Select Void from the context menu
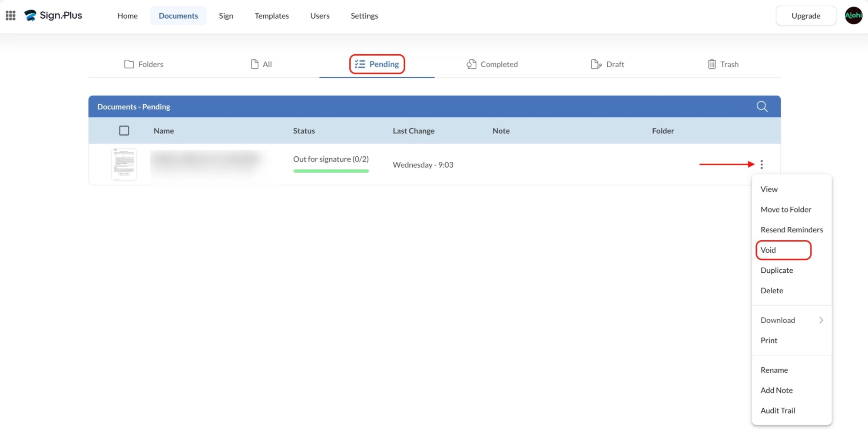Screen dimensions: 868x443 pos(768,250)
